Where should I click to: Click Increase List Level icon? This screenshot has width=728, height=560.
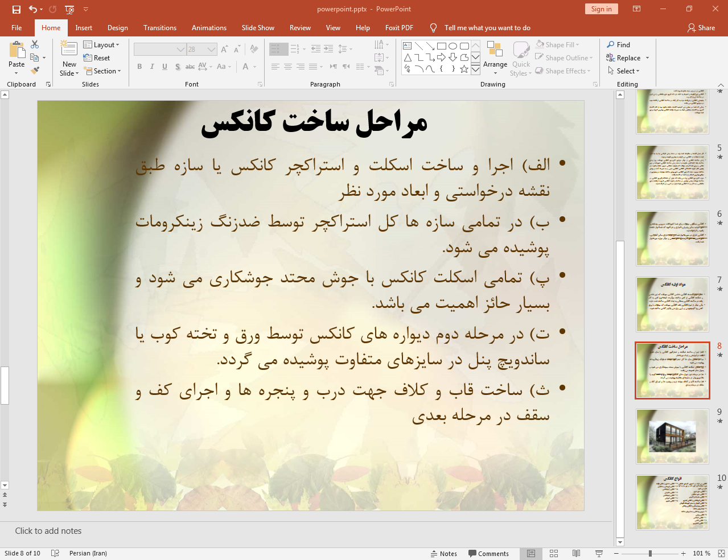click(x=328, y=49)
